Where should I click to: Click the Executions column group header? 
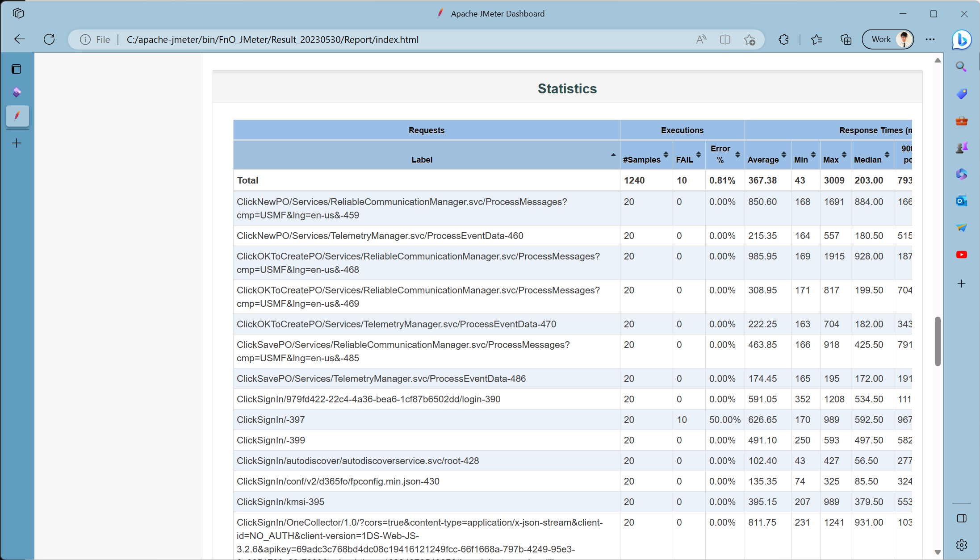coord(682,130)
